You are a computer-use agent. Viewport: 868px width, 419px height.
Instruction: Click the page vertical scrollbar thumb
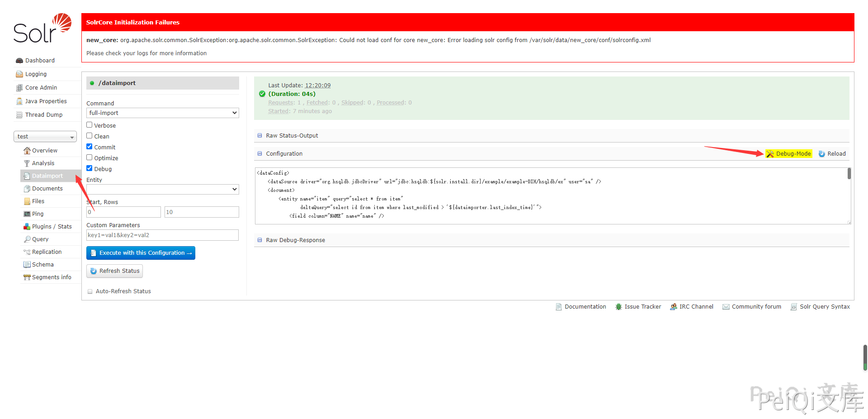point(865,357)
